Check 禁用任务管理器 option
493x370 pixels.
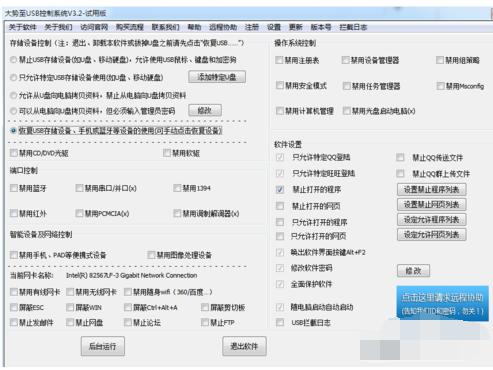click(x=346, y=86)
